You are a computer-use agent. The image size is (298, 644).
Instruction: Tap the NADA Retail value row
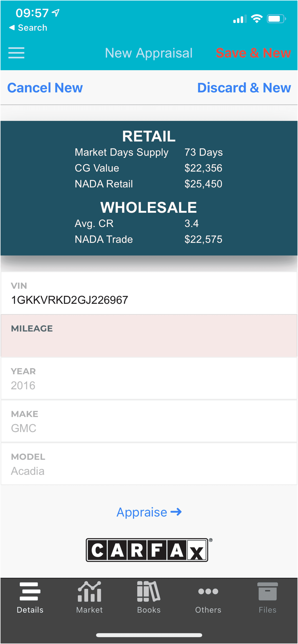point(148,184)
